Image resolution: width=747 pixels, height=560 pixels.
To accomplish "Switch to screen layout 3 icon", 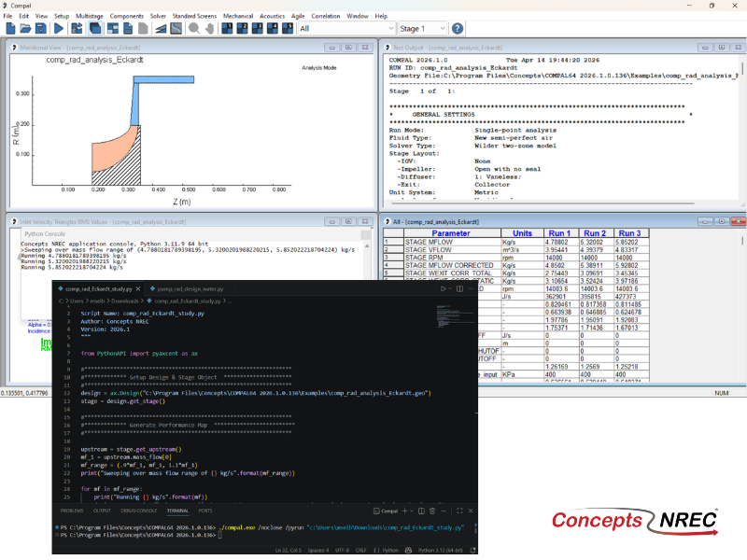I will click(x=258, y=29).
